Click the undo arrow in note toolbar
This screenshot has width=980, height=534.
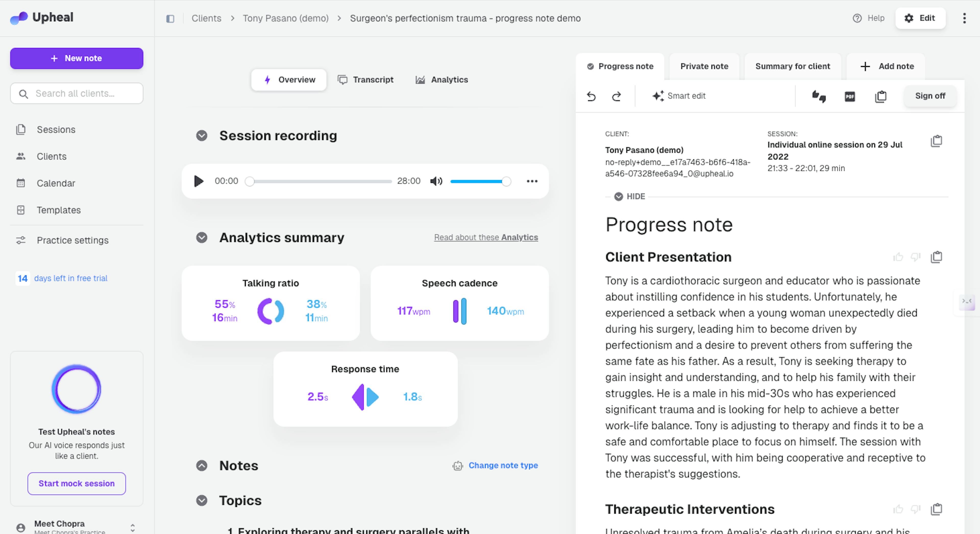click(x=591, y=96)
